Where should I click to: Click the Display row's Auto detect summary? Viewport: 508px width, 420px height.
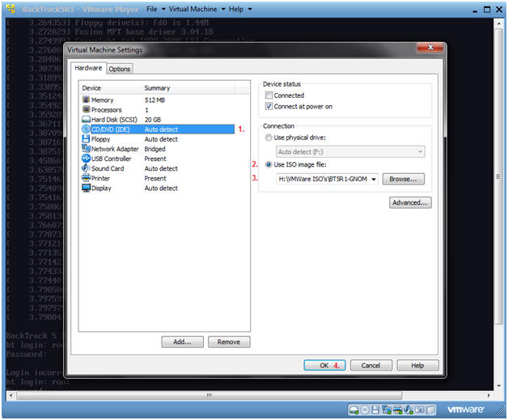tap(161, 188)
